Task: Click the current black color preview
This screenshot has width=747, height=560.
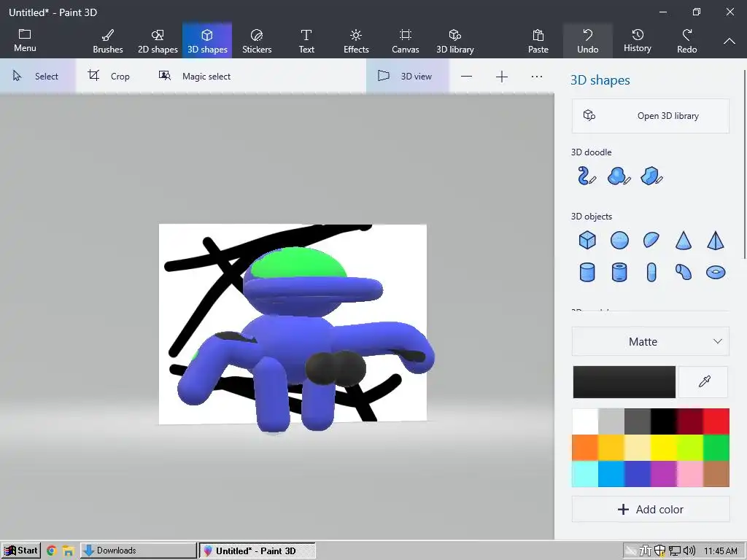Action: click(x=624, y=382)
